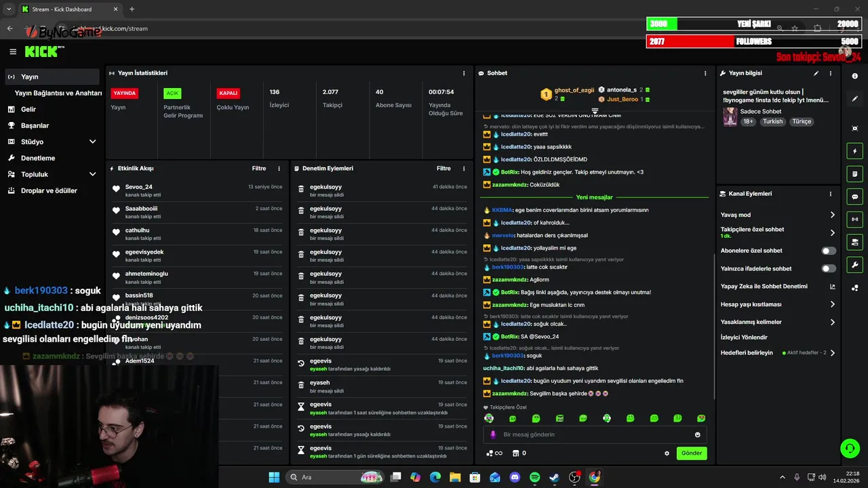Open the three-dot menu of Kanal Eylemleri
The width and height of the screenshot is (868, 488).
(x=830, y=194)
